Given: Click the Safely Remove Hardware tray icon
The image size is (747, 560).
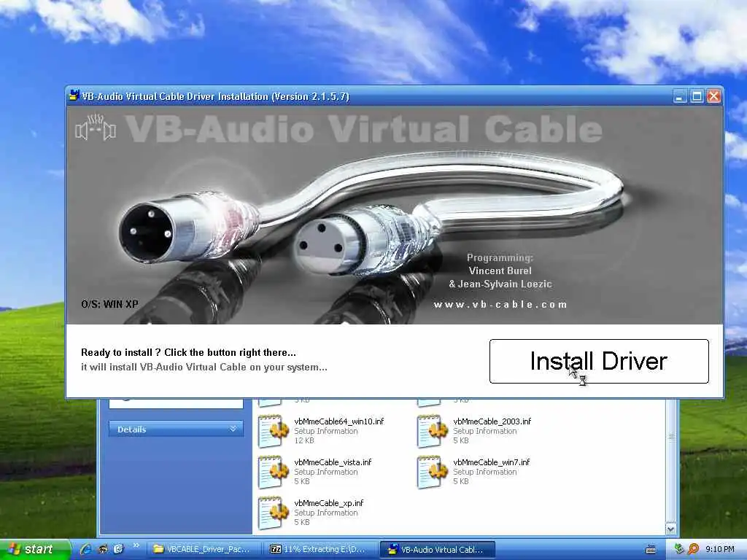Looking at the screenshot, I should click(x=679, y=549).
